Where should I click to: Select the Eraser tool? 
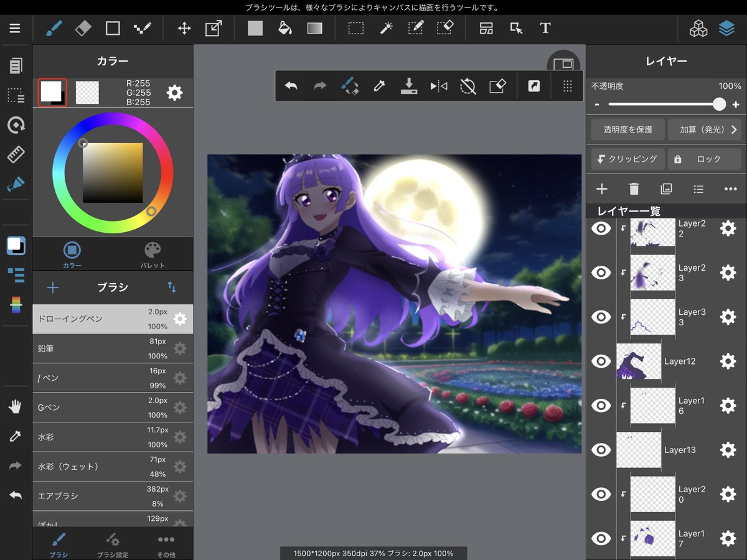click(x=83, y=29)
